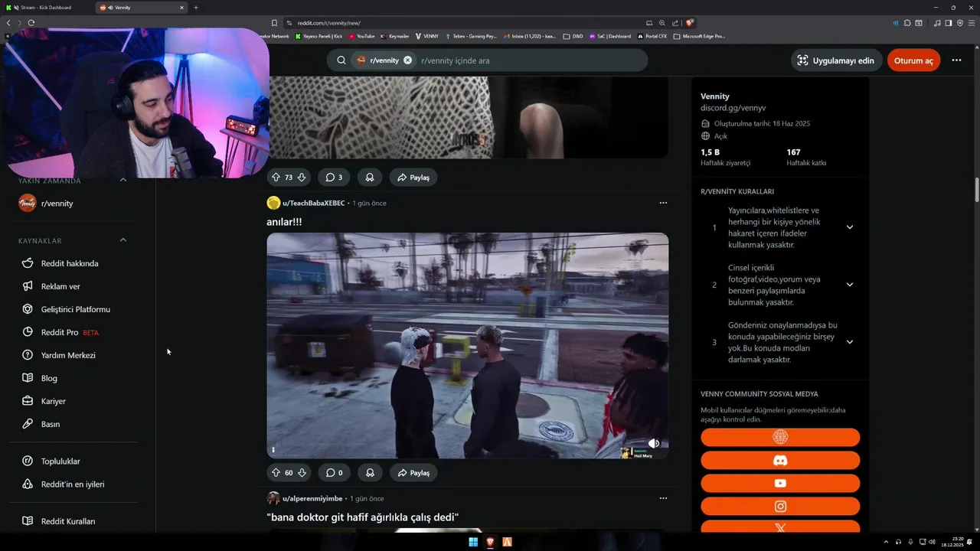This screenshot has width=980, height=551.
Task: Go back to previous page
Action: point(8,23)
